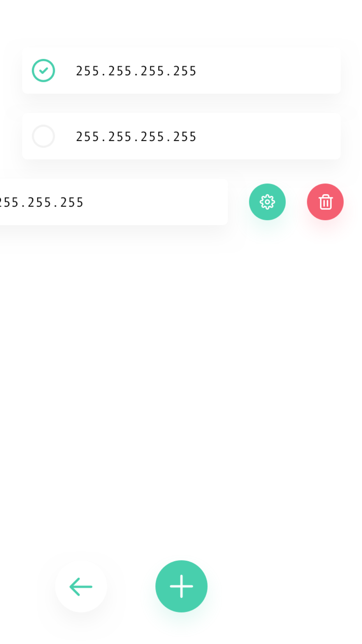This screenshot has width=362, height=644.
Task: Click the first 255.255.255.255 address text
Action: tap(136, 71)
